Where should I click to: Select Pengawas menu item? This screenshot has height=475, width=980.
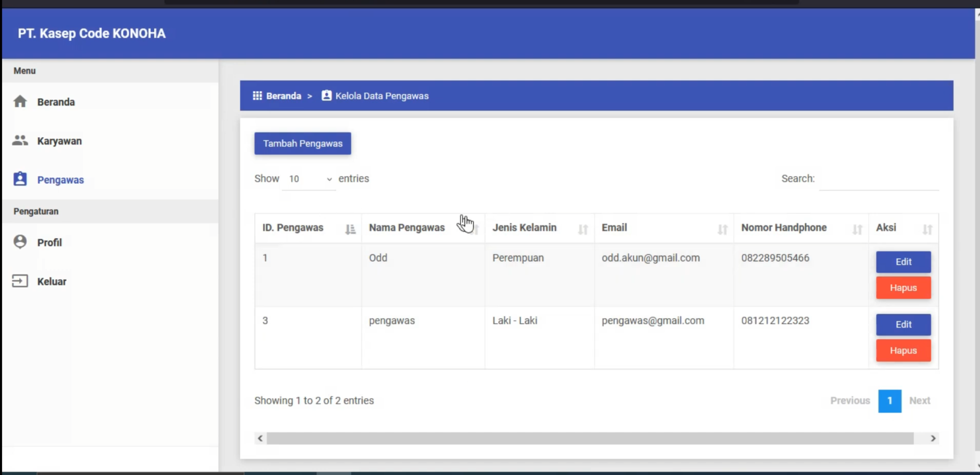110,180
